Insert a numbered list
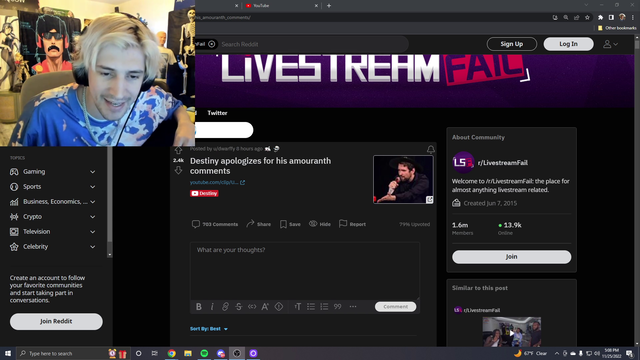 point(324,307)
